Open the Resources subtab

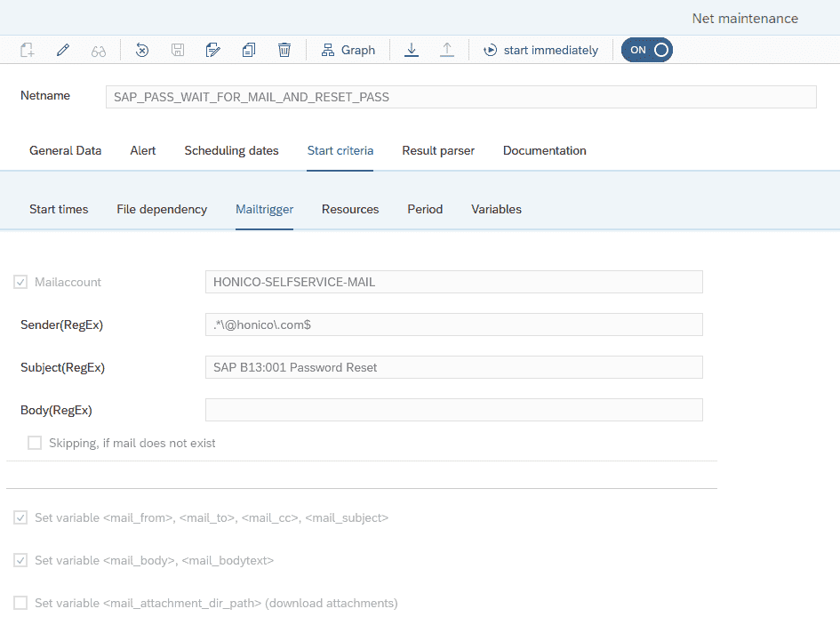point(350,209)
